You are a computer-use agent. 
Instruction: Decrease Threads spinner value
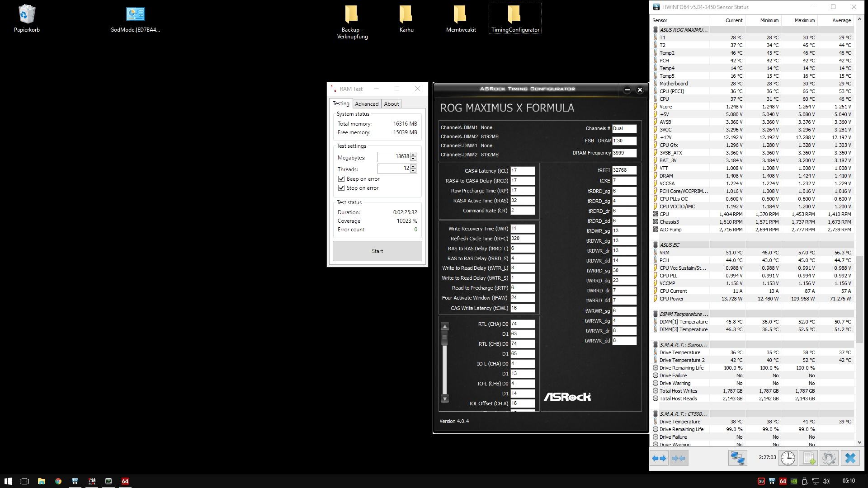[413, 171]
